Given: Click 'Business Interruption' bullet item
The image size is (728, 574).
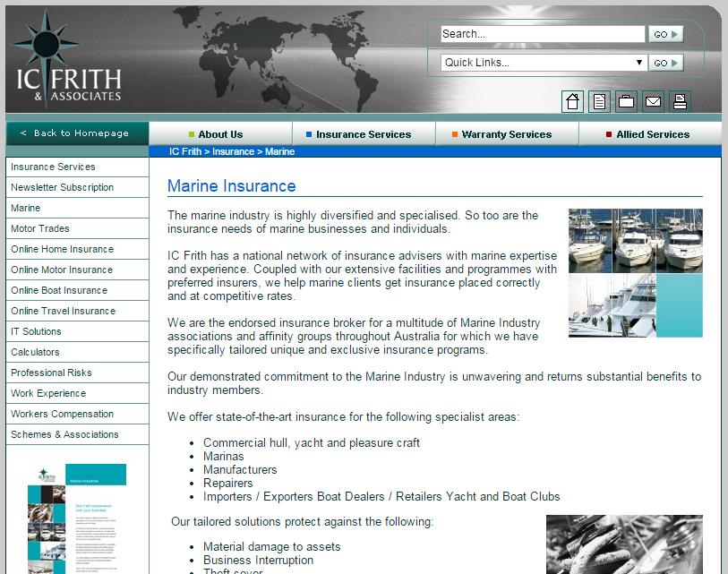Looking at the screenshot, I should click(x=258, y=561).
